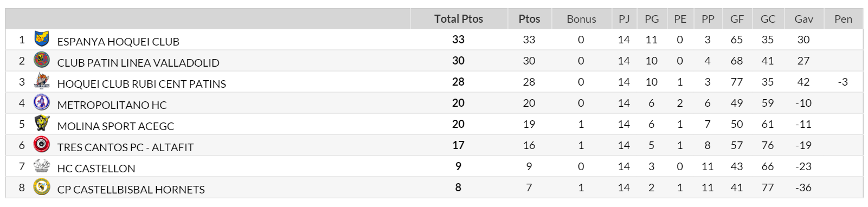Click the Pen column header
Viewport: 868px width, 207px height.
843,19
